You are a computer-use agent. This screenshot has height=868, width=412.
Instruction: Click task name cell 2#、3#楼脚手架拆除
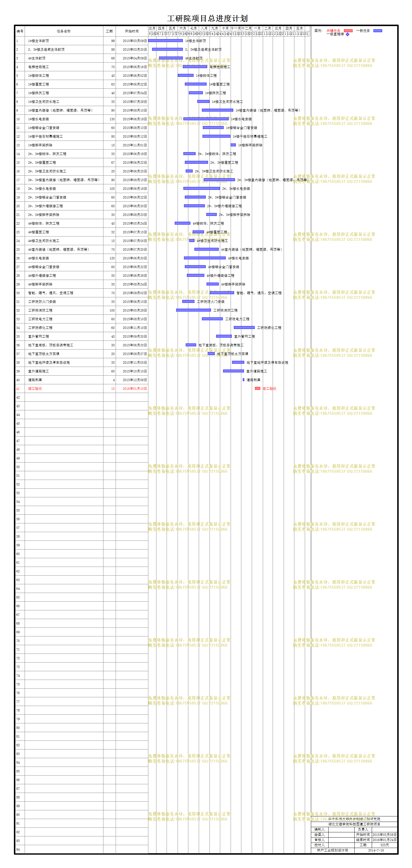click(64, 215)
